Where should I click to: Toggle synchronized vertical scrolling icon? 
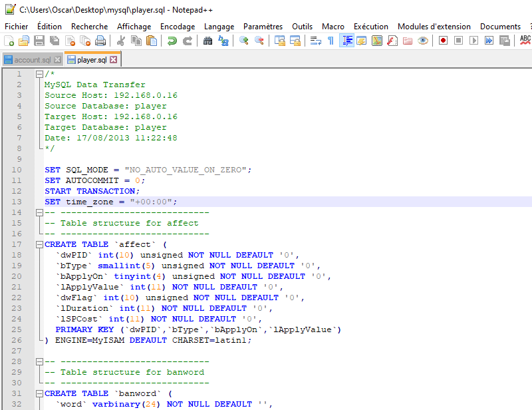(279, 41)
